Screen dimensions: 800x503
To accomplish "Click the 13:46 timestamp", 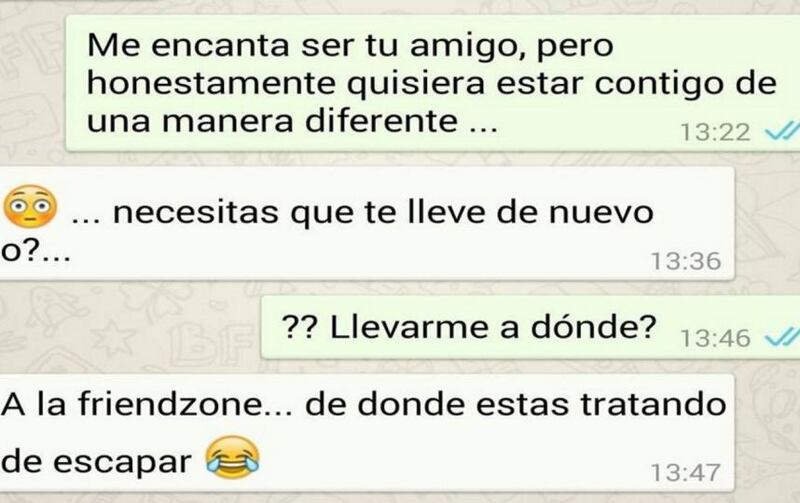I will [x=715, y=338].
